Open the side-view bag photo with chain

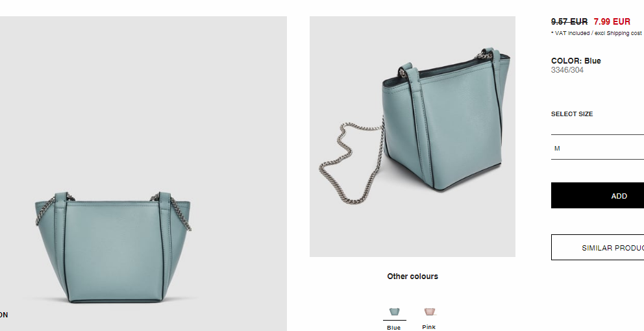pos(412,136)
